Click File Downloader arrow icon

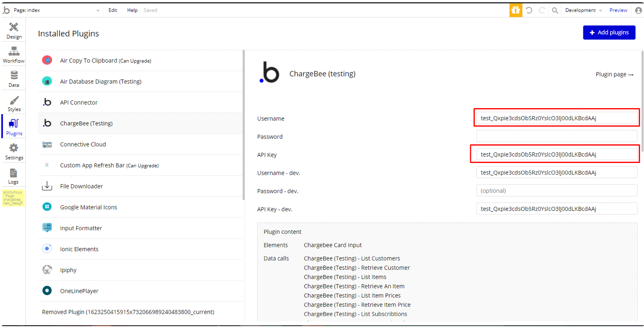pos(47,186)
